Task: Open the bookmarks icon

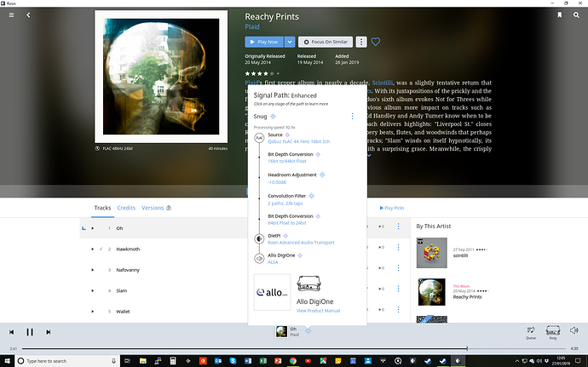Action: [x=560, y=15]
